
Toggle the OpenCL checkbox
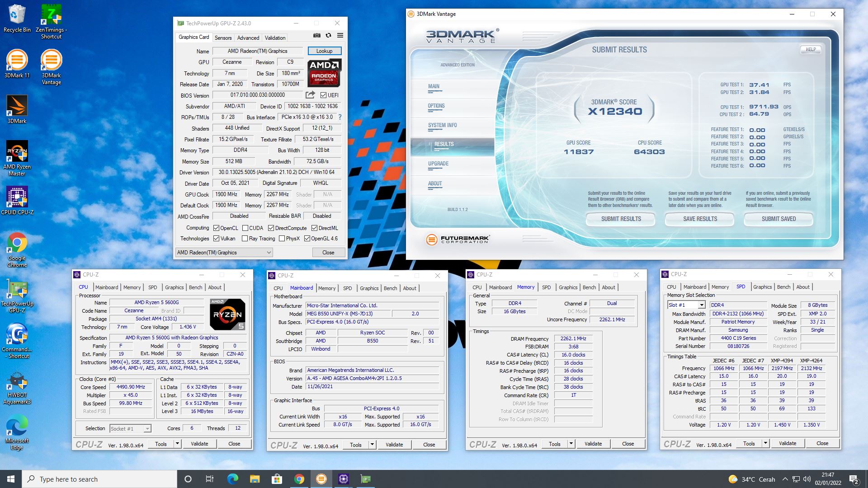point(216,228)
